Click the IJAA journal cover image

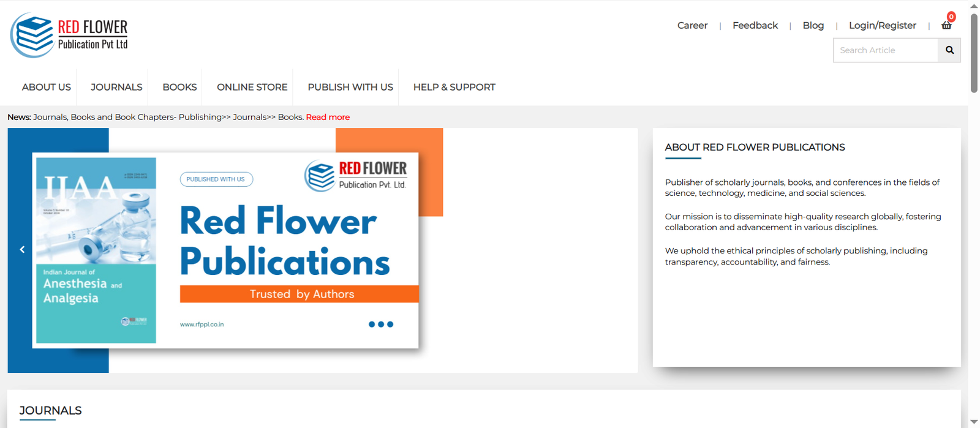pos(96,250)
